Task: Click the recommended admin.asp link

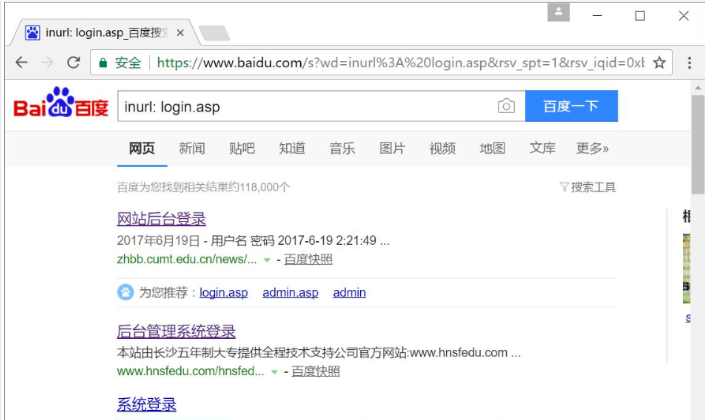Action: [x=290, y=293]
